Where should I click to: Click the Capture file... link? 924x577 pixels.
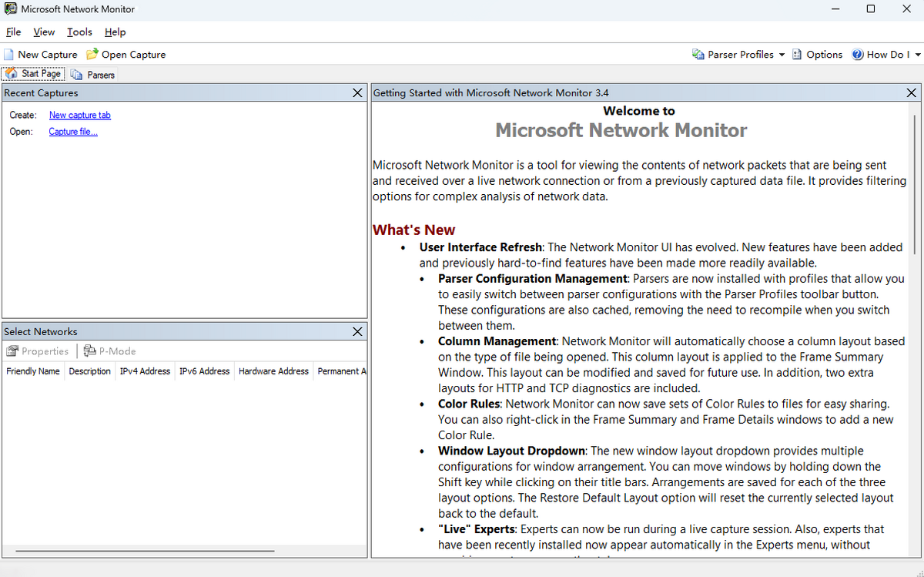click(73, 132)
